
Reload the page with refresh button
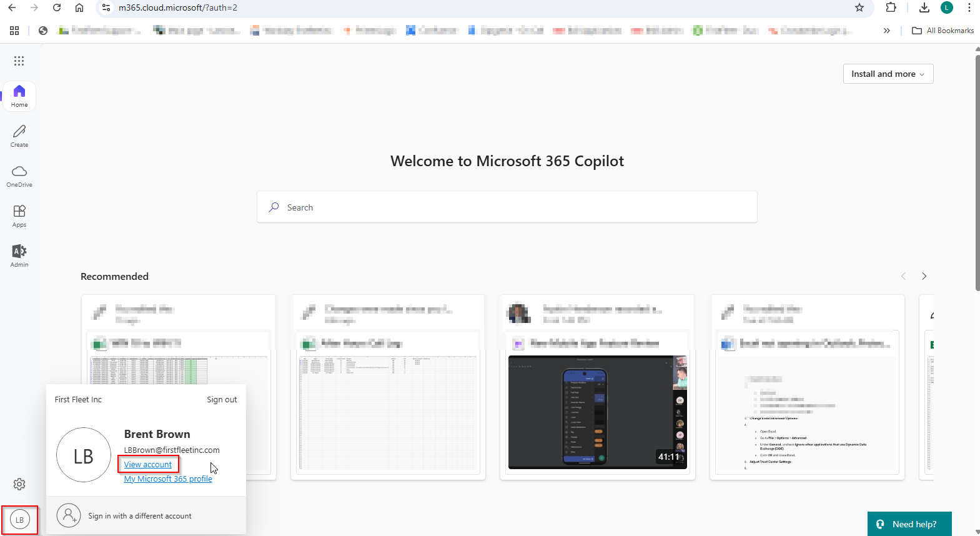pos(57,7)
